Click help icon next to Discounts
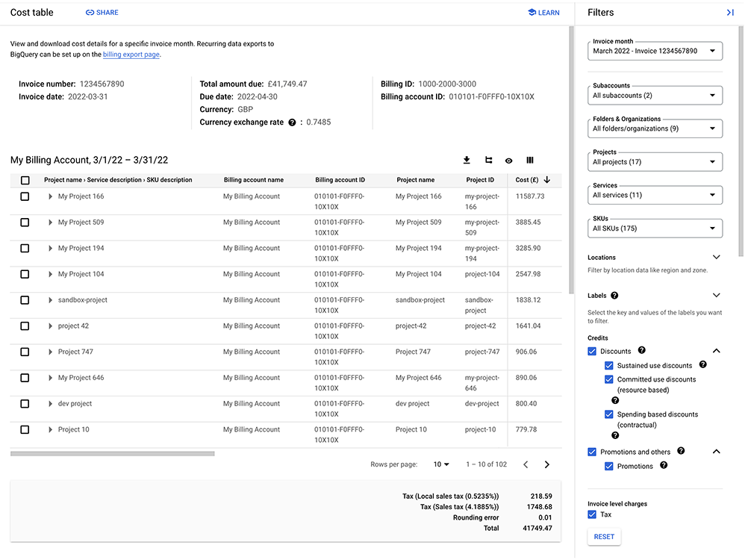The height and width of the screenshot is (560, 748). (641, 351)
